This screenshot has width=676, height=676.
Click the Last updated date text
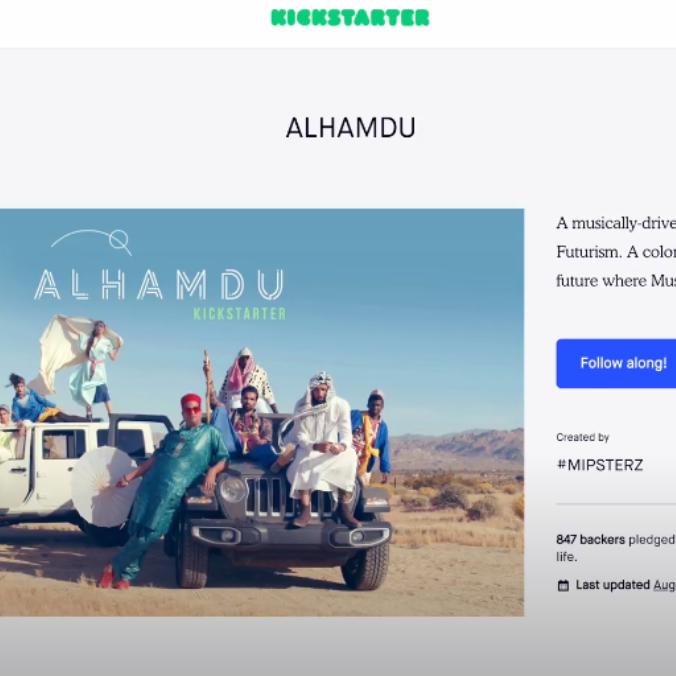point(664,585)
